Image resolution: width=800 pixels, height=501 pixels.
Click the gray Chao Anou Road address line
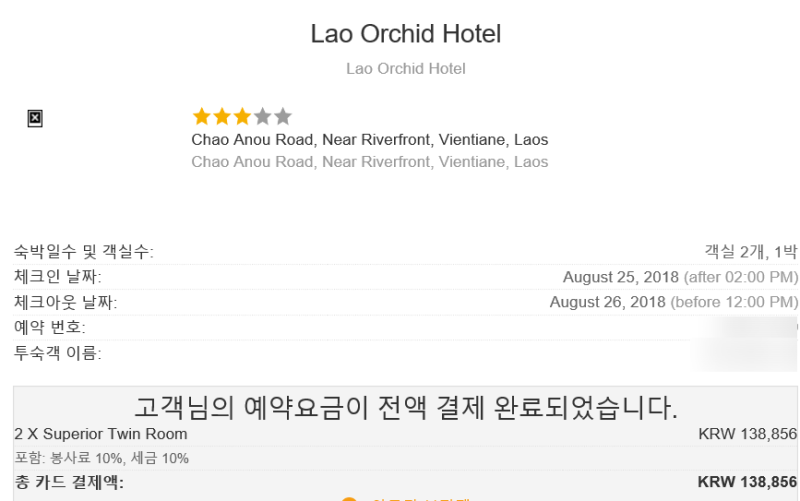coord(370,162)
